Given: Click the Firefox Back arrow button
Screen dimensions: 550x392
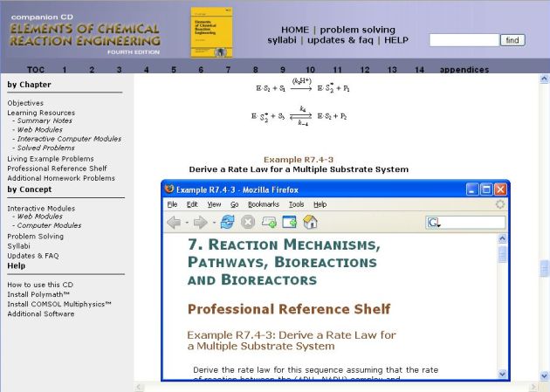Looking at the screenshot, I should point(173,222).
